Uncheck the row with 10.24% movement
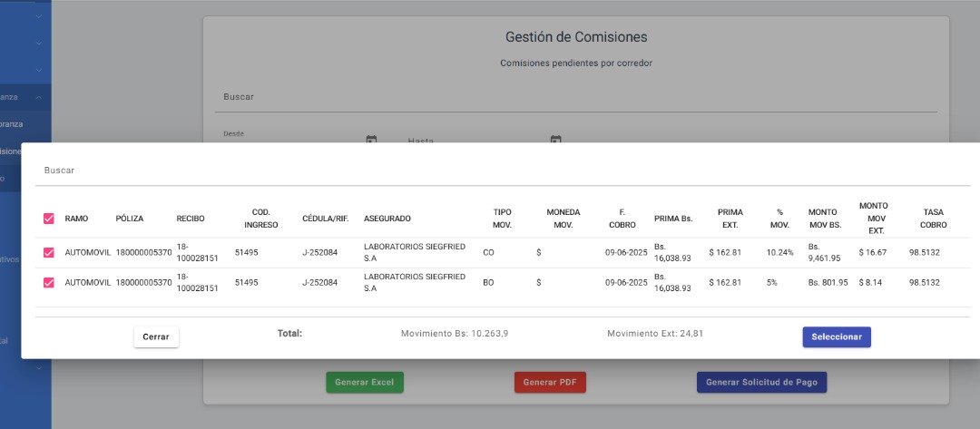Image resolution: width=980 pixels, height=429 pixels. click(49, 252)
